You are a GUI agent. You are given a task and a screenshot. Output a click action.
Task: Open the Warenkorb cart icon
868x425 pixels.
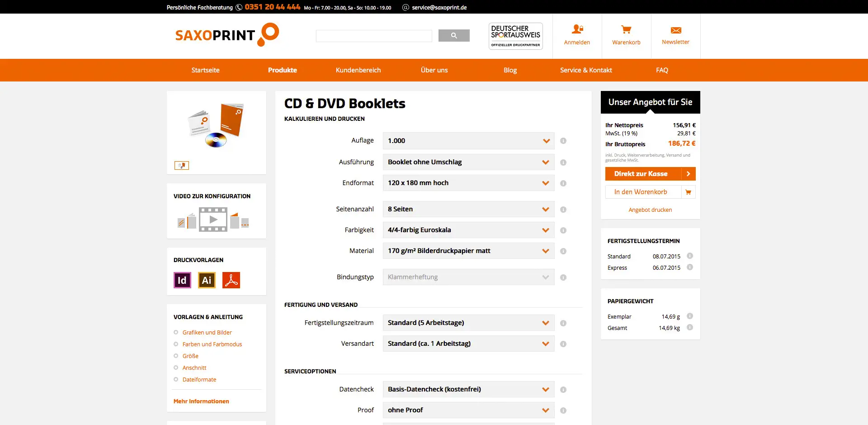(x=626, y=30)
